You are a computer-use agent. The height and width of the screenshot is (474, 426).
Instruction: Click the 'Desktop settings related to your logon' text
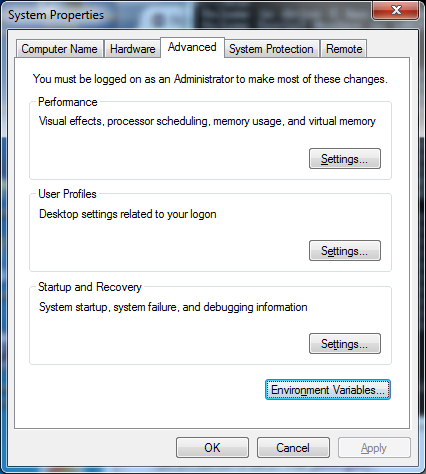pyautogui.click(x=128, y=214)
